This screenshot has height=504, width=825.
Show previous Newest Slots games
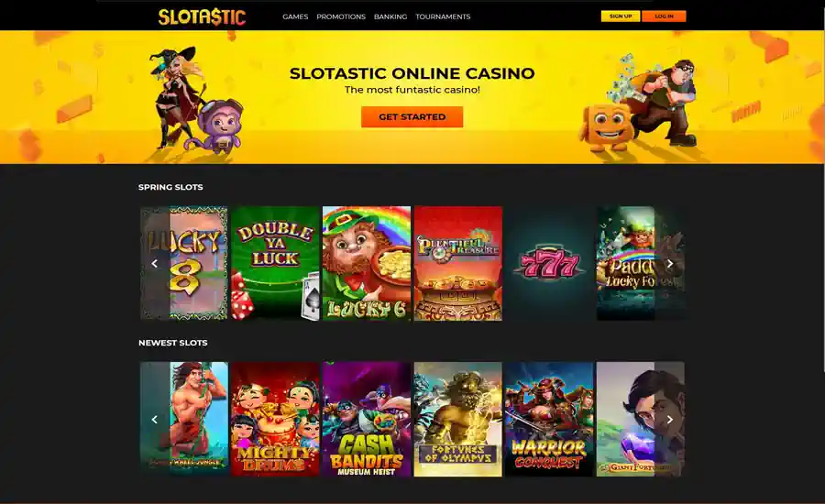pyautogui.click(x=155, y=420)
